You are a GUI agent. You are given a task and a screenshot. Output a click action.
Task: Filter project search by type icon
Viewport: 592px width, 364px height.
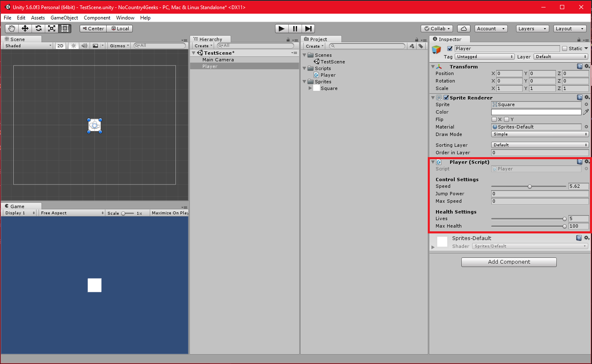412,46
